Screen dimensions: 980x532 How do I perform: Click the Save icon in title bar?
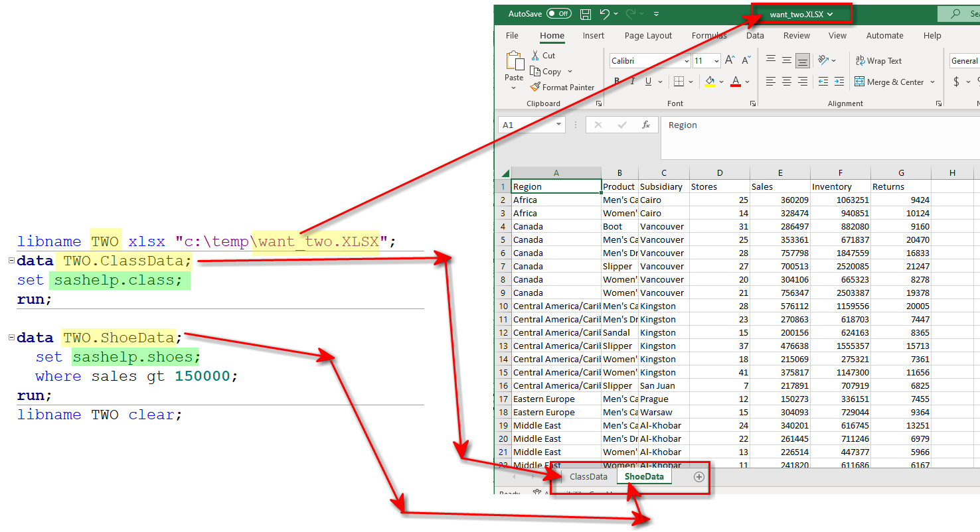coord(586,14)
